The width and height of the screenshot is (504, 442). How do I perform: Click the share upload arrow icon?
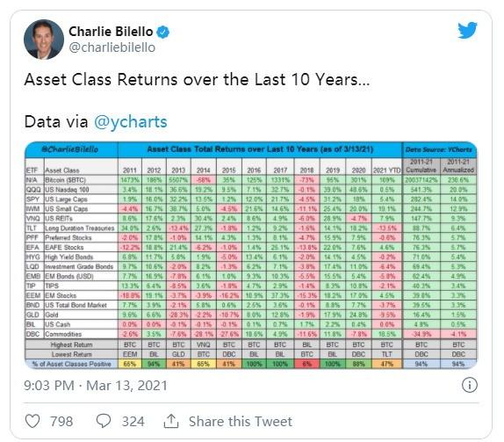pos(171,421)
